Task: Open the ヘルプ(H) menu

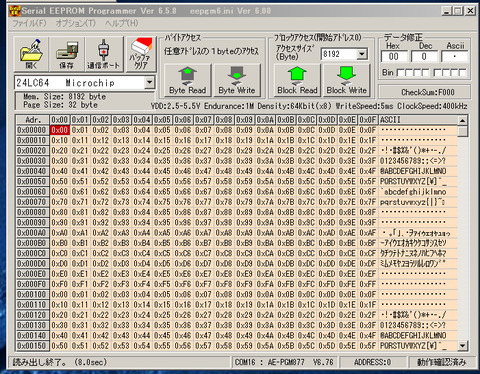Action: [x=122, y=23]
